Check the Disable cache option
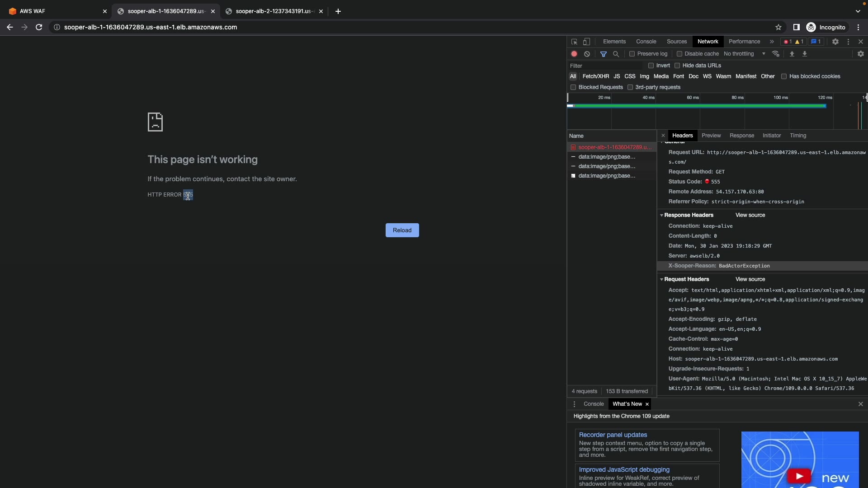The width and height of the screenshot is (868, 488). [679, 54]
